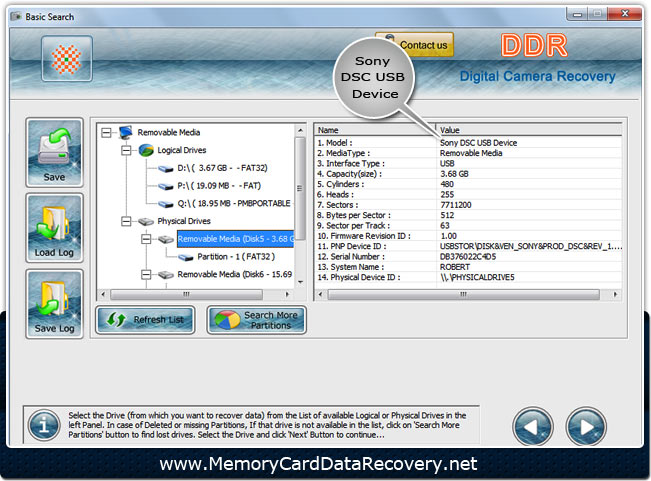Click tree panel scroll up arrow
The height and width of the screenshot is (481, 651).
[x=300, y=130]
